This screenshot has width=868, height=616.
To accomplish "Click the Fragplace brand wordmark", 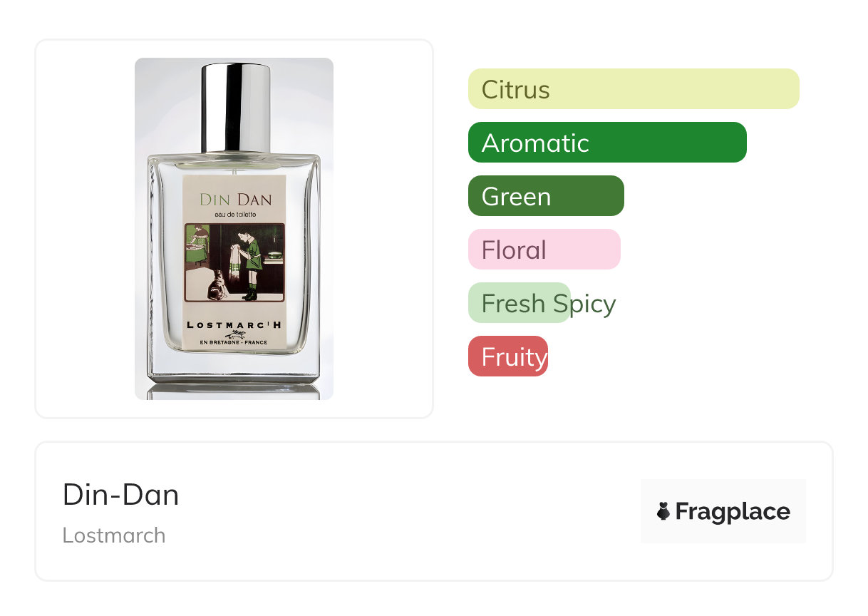I will point(733,511).
